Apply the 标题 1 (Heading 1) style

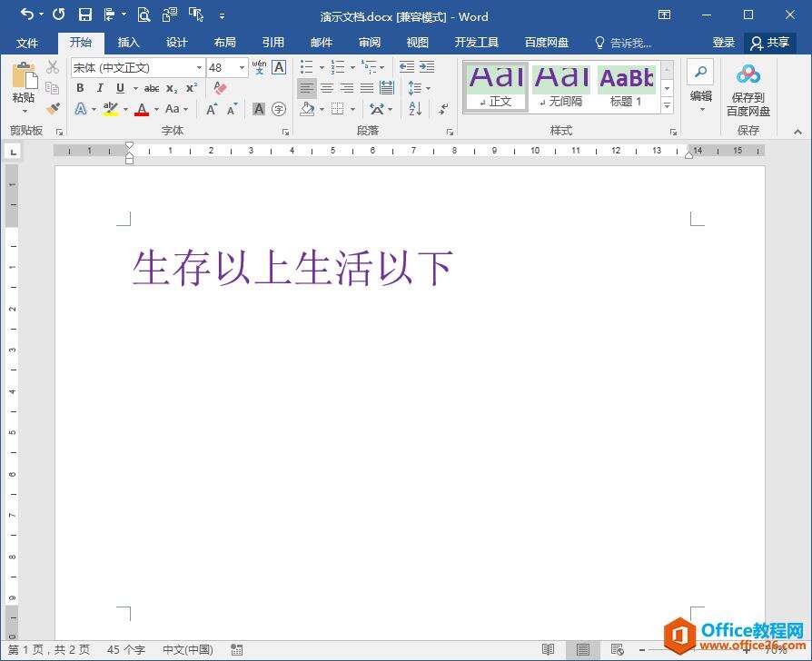(627, 87)
